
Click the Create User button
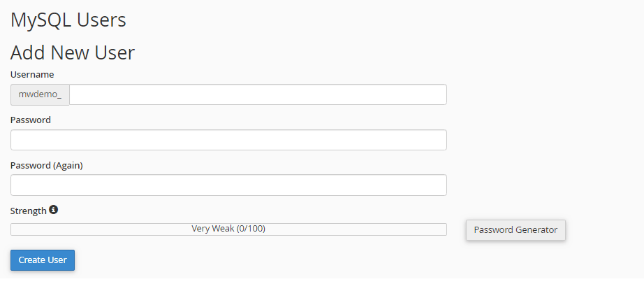[43, 260]
